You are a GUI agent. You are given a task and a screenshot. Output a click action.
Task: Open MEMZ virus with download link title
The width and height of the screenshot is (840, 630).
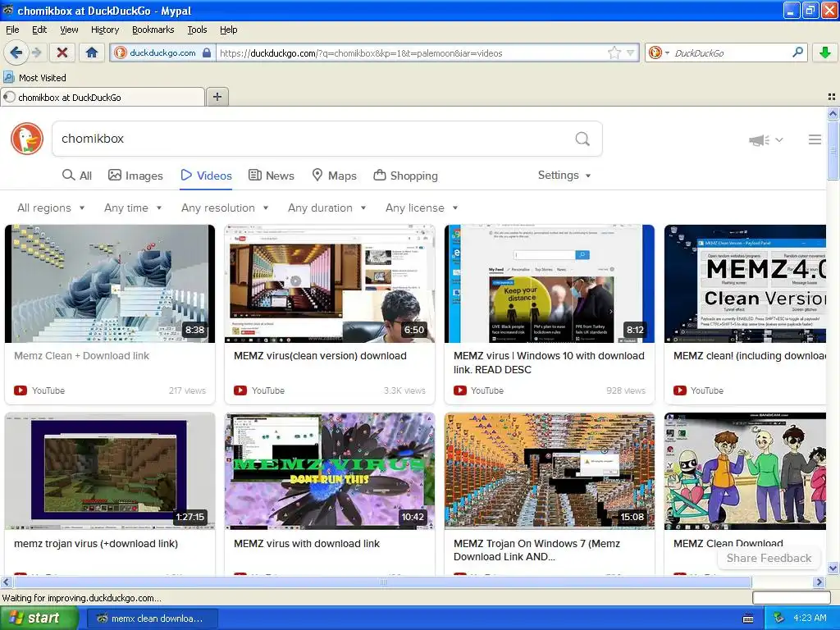pyautogui.click(x=307, y=544)
